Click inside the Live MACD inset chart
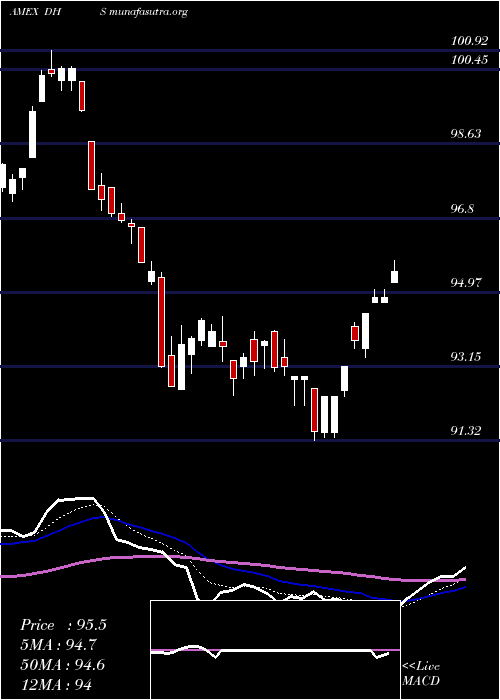The height and width of the screenshot is (700, 500). click(x=275, y=650)
